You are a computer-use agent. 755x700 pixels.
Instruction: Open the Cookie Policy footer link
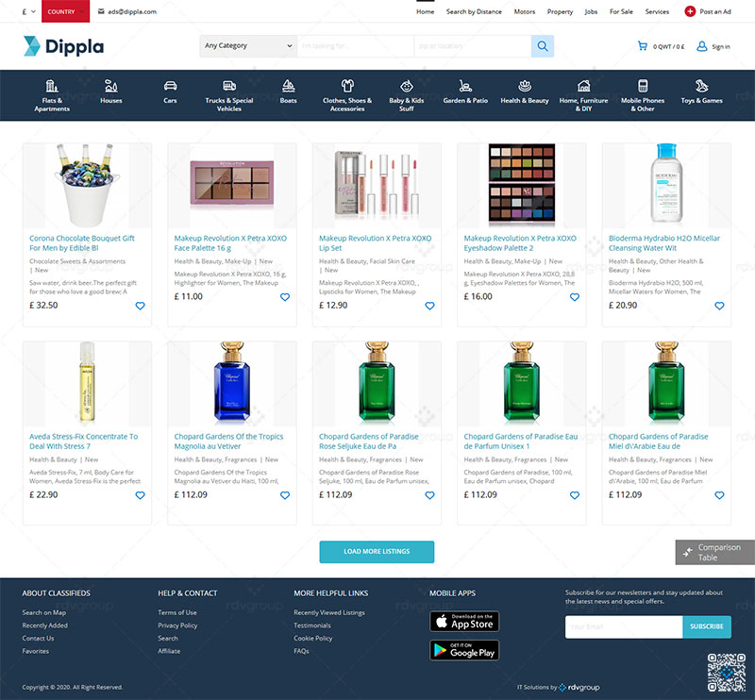coord(313,639)
